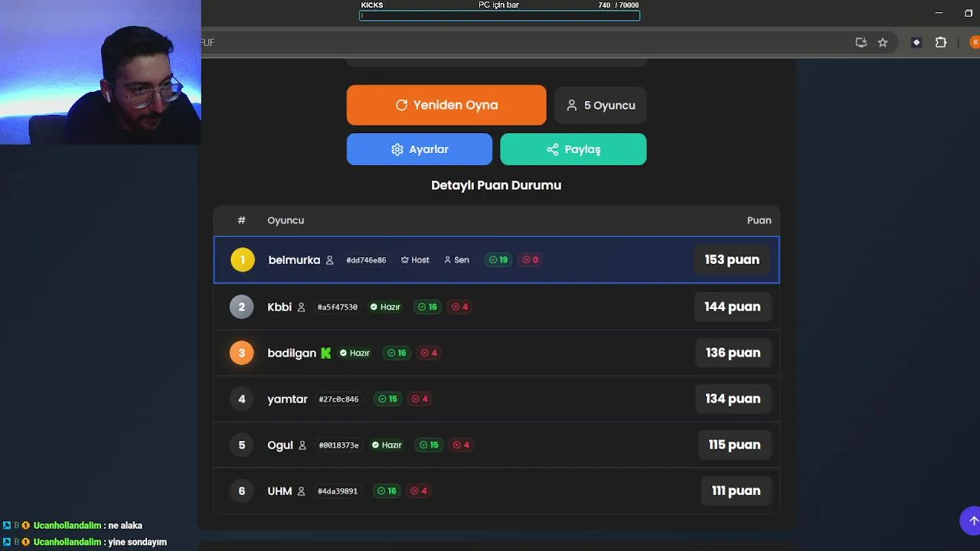Click yamtar's wrong count 4
The height and width of the screenshot is (551, 980).
(x=420, y=399)
